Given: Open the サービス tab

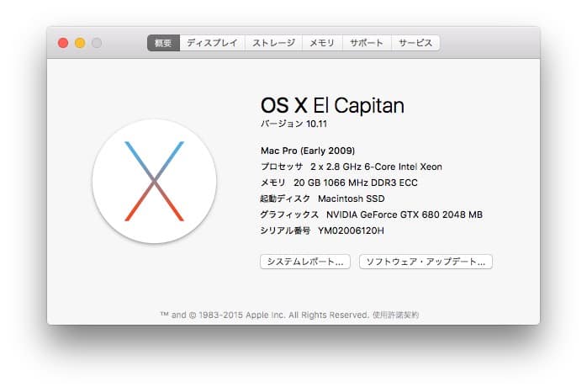Looking at the screenshot, I should [x=415, y=43].
